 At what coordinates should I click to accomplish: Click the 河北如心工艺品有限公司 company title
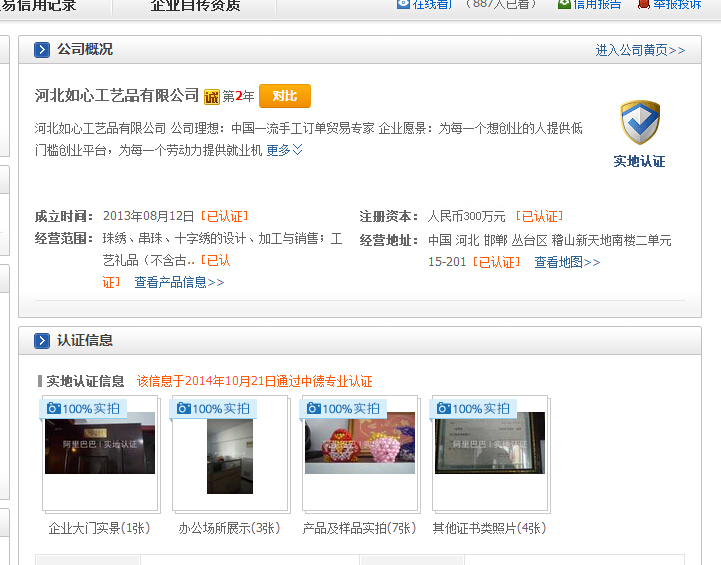coord(117,96)
